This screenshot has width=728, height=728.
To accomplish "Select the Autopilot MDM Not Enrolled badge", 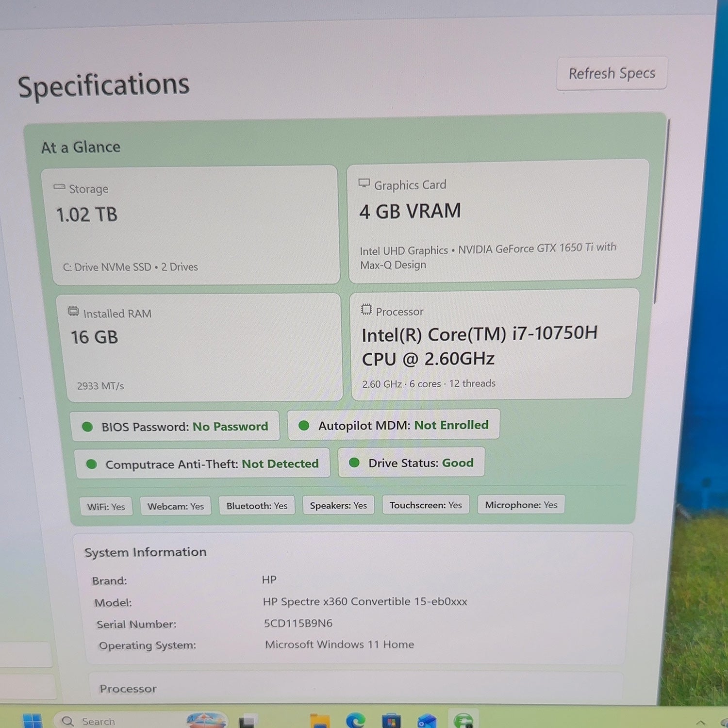I will click(394, 425).
